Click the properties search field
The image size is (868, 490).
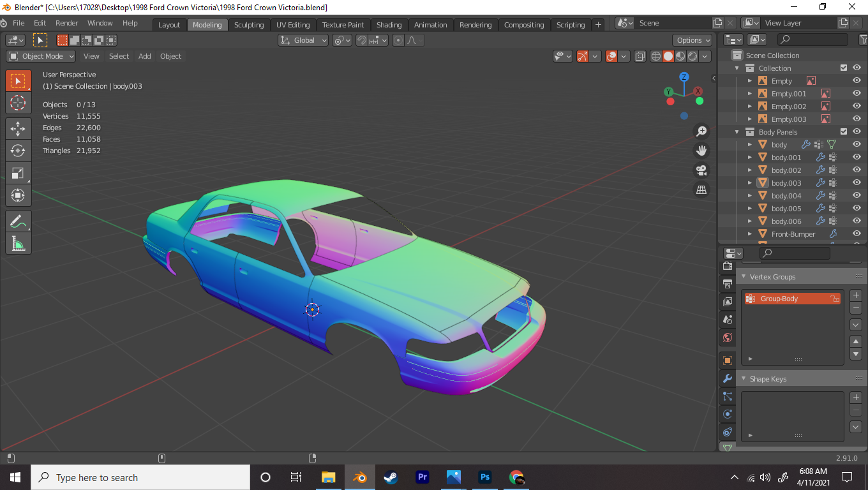[x=795, y=253]
